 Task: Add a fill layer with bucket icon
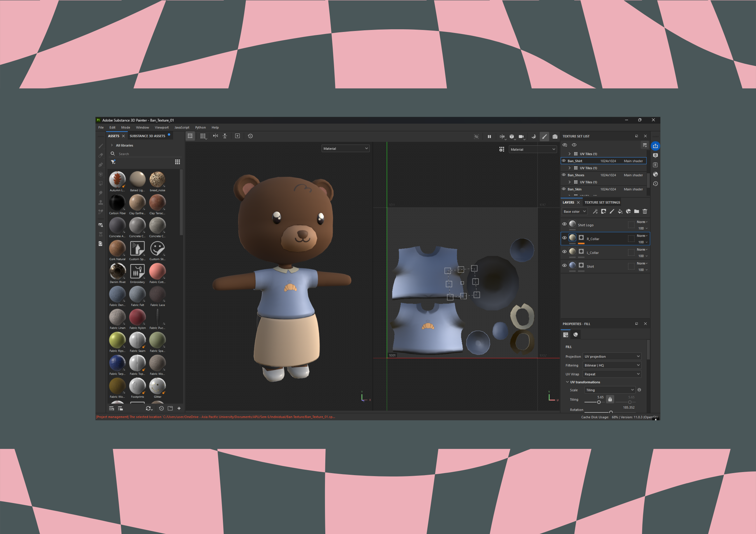[620, 211]
